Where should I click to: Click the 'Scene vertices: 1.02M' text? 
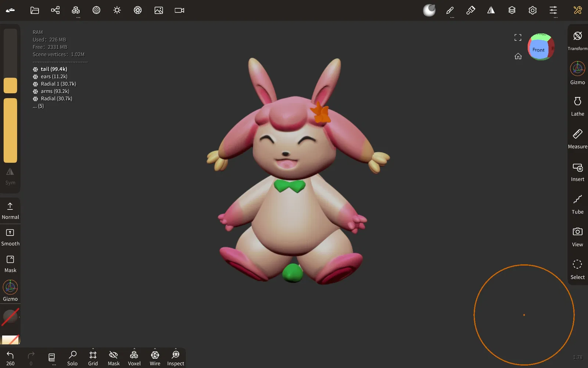click(58, 54)
